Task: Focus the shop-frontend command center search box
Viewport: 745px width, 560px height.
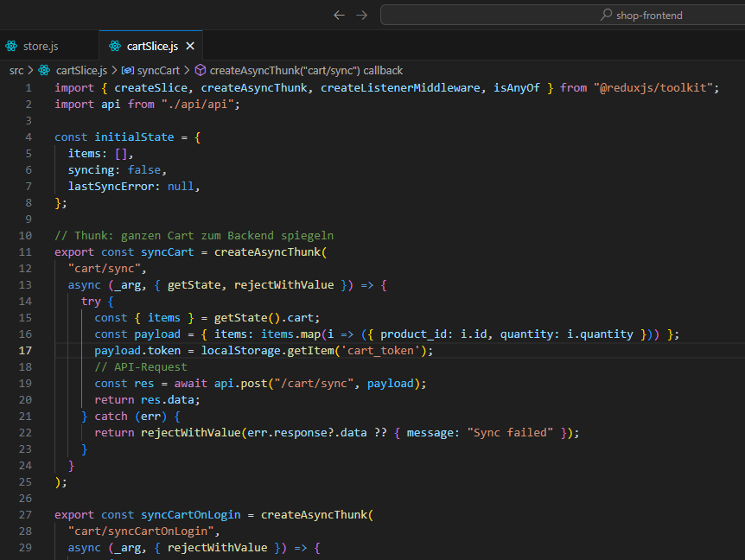Action: (562, 15)
